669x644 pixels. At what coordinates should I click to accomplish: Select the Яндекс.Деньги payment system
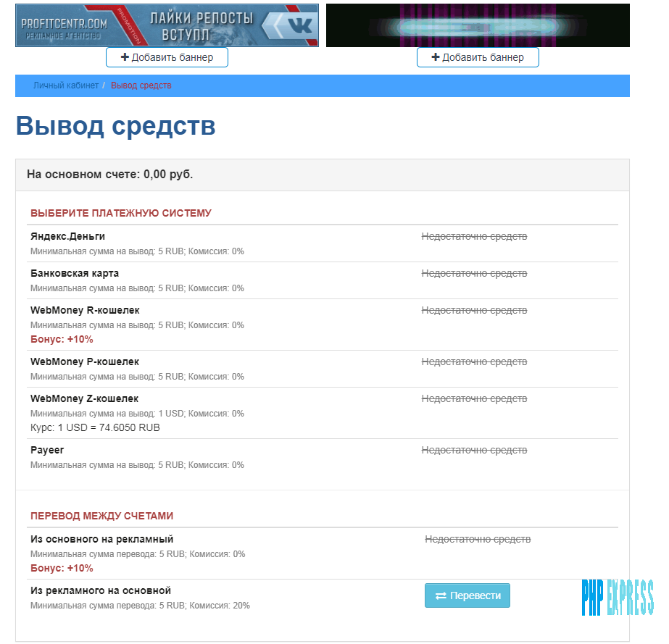[67, 236]
